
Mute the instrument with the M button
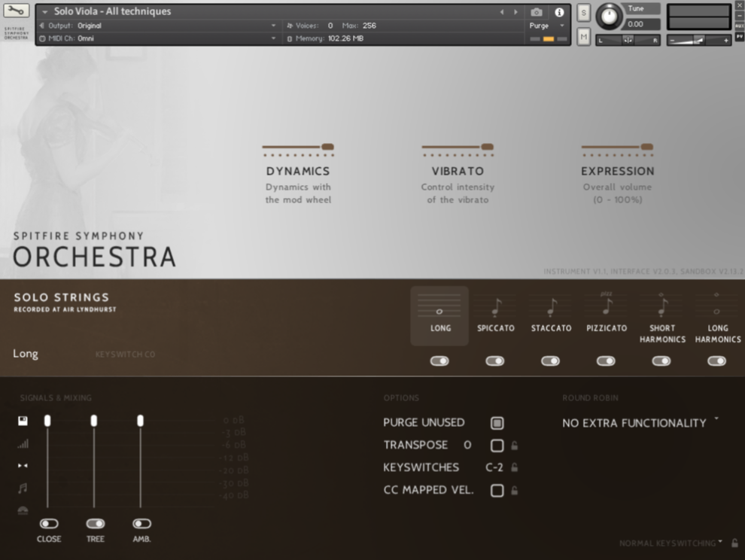click(x=582, y=36)
